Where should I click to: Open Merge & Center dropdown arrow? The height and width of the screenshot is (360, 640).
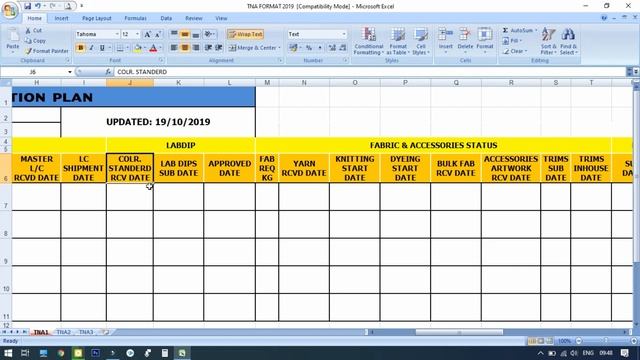(280, 48)
